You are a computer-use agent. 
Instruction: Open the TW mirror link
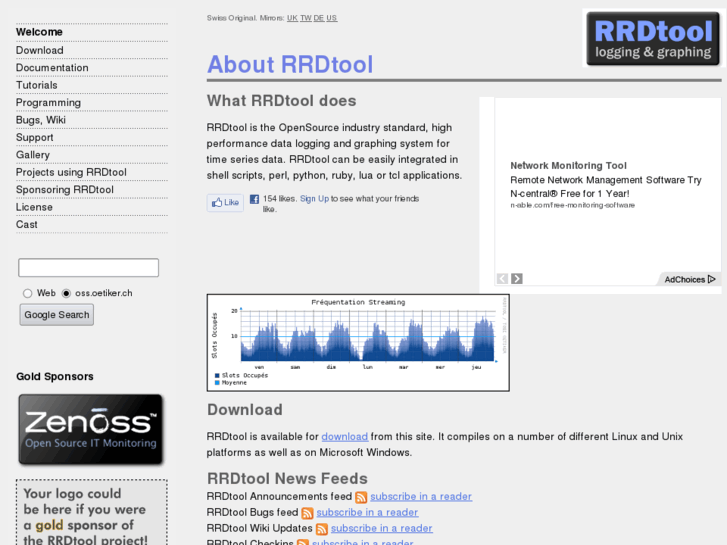pos(306,18)
